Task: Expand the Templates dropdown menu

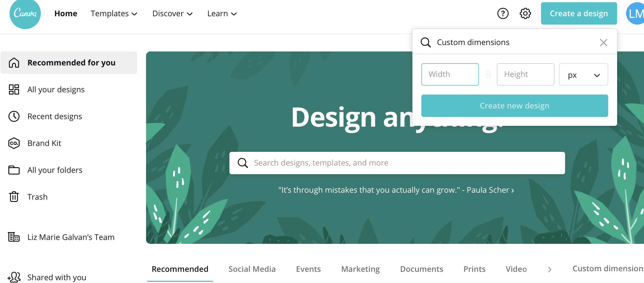Action: [114, 13]
